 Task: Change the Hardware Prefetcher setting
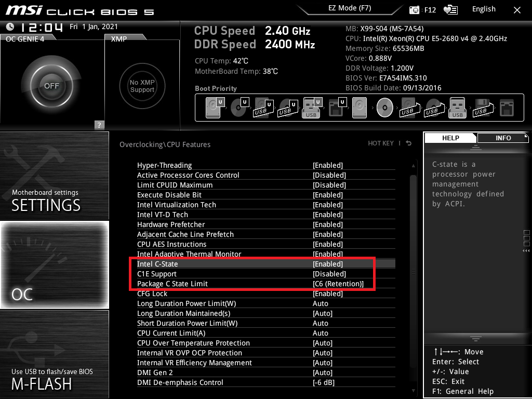266,224
